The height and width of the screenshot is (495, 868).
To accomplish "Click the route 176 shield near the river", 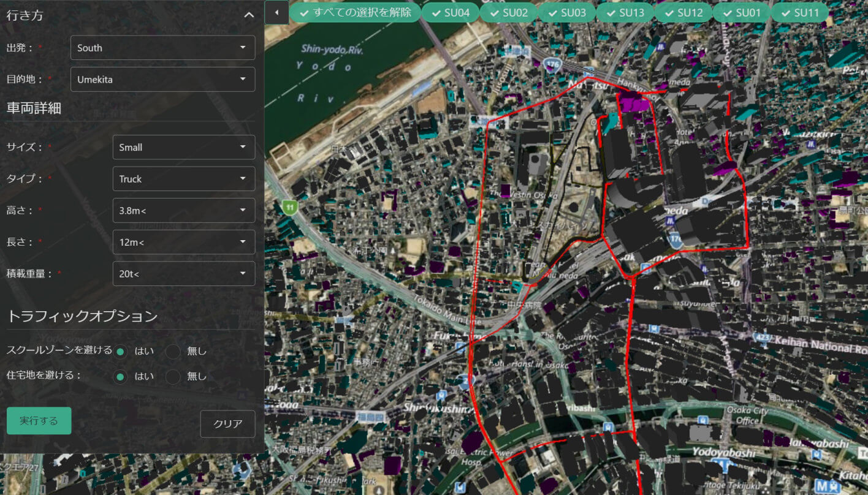I will 552,63.
